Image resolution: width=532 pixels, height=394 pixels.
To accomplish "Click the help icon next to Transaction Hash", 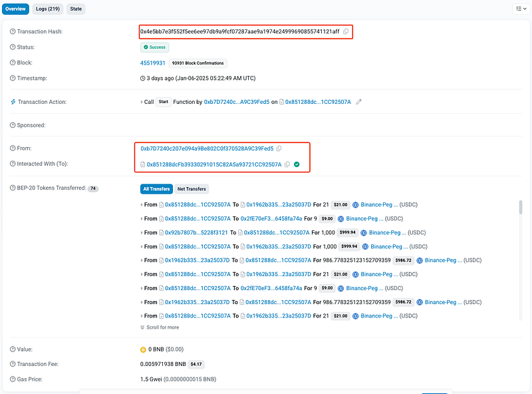I will pyautogui.click(x=13, y=32).
